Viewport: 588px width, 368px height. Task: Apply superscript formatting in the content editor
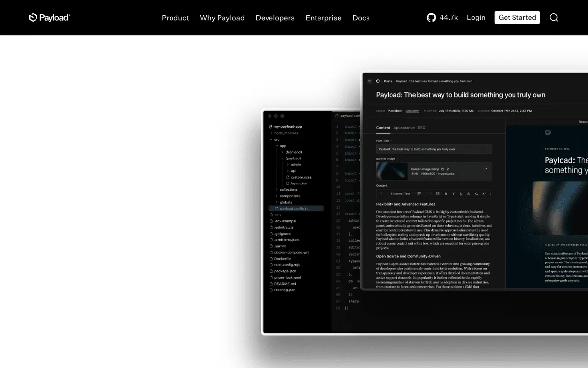(x=484, y=194)
